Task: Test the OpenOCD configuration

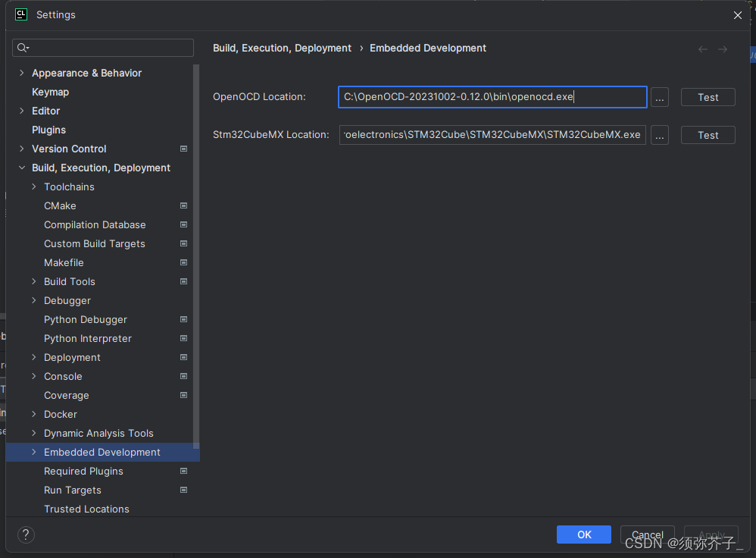Action: coord(708,97)
